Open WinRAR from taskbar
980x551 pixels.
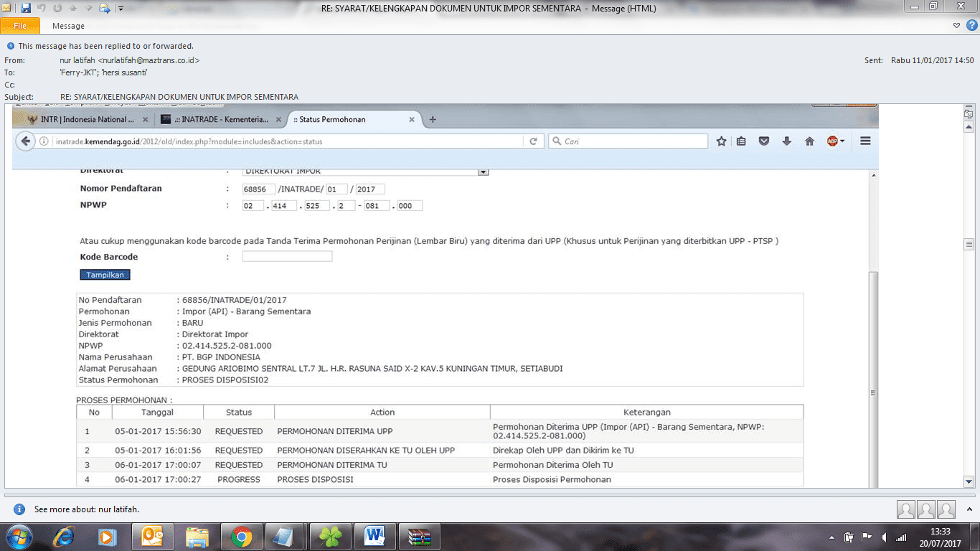pyautogui.click(x=420, y=537)
